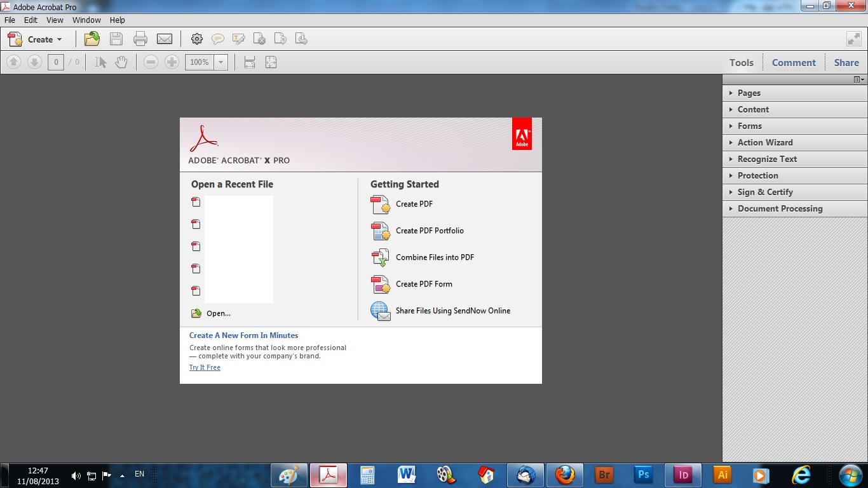Expand the Action Wizard panel
Image resolution: width=868 pixels, height=488 pixels.
[x=795, y=142]
